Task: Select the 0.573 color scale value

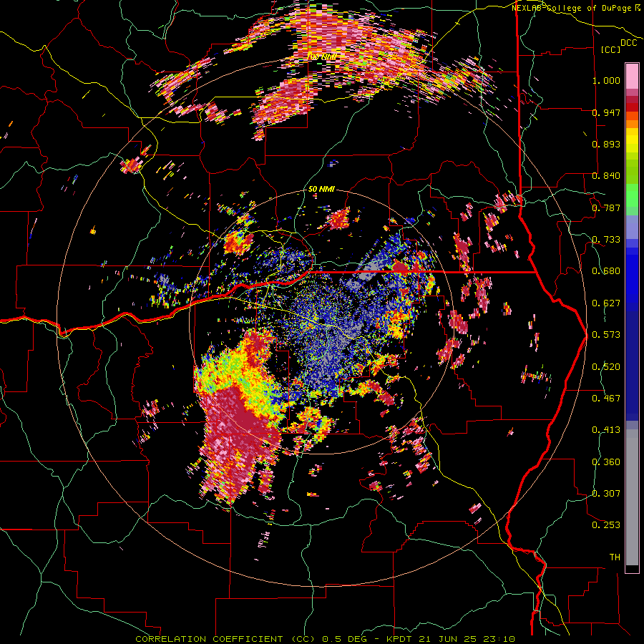Action: click(606, 335)
